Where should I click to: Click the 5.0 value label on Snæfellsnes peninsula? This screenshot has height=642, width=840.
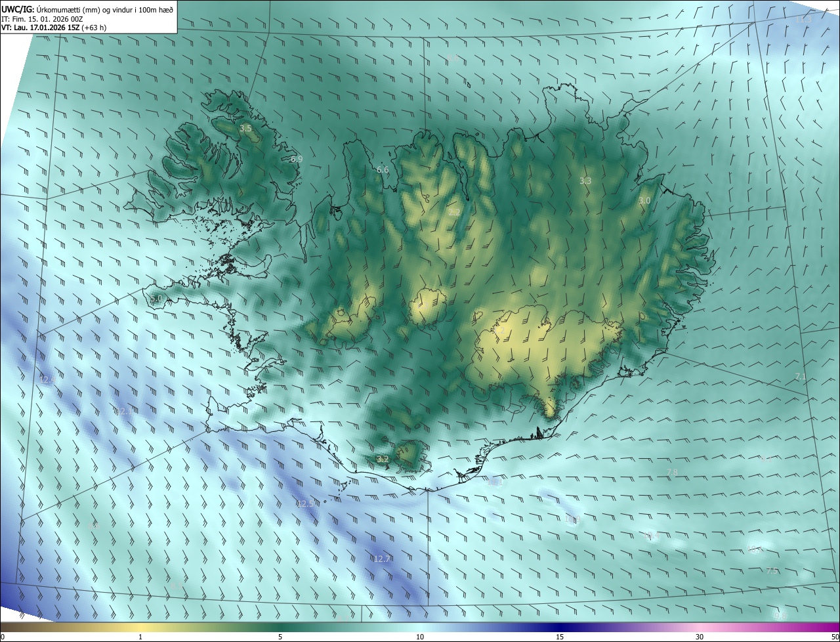(156, 299)
